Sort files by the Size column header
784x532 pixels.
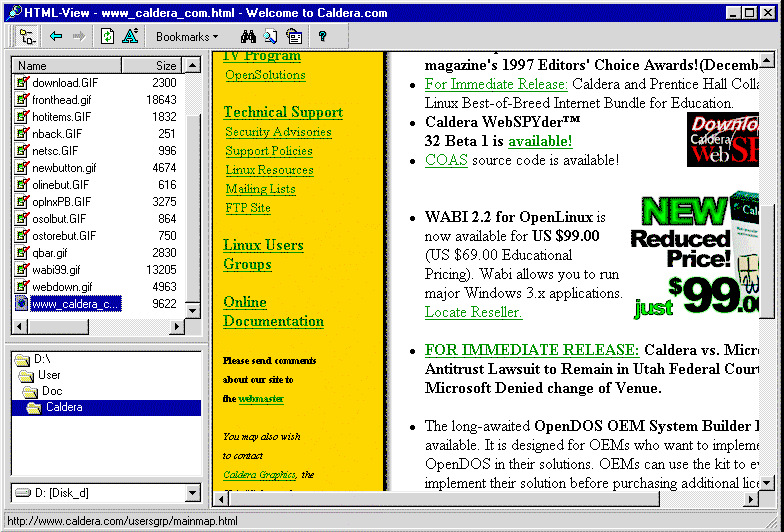(x=152, y=66)
